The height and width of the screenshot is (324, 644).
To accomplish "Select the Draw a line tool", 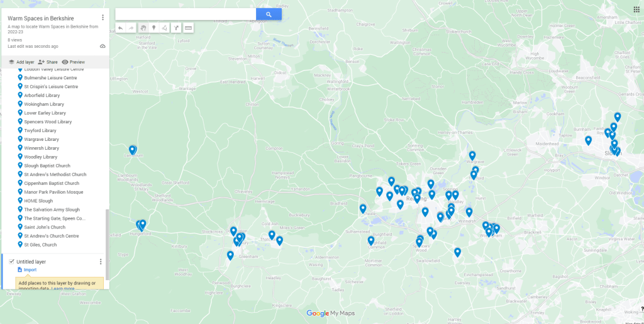I will pos(164,28).
